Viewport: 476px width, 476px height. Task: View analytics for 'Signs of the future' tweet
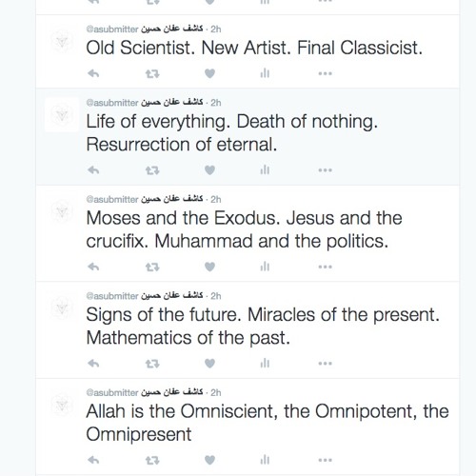(265, 363)
